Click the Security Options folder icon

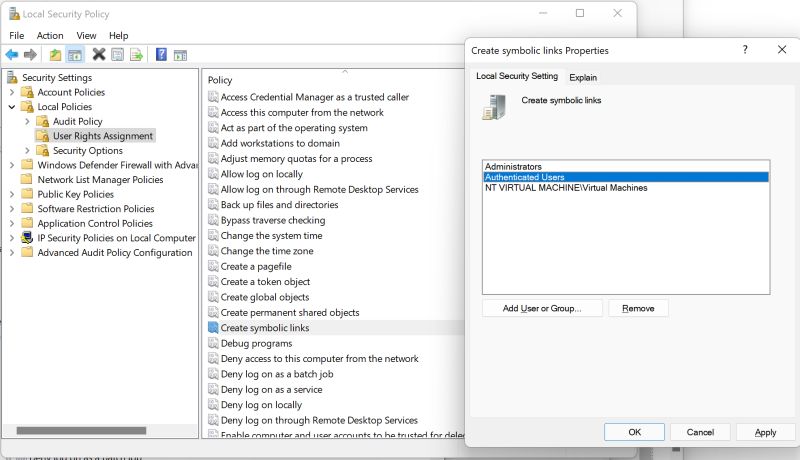coord(43,150)
